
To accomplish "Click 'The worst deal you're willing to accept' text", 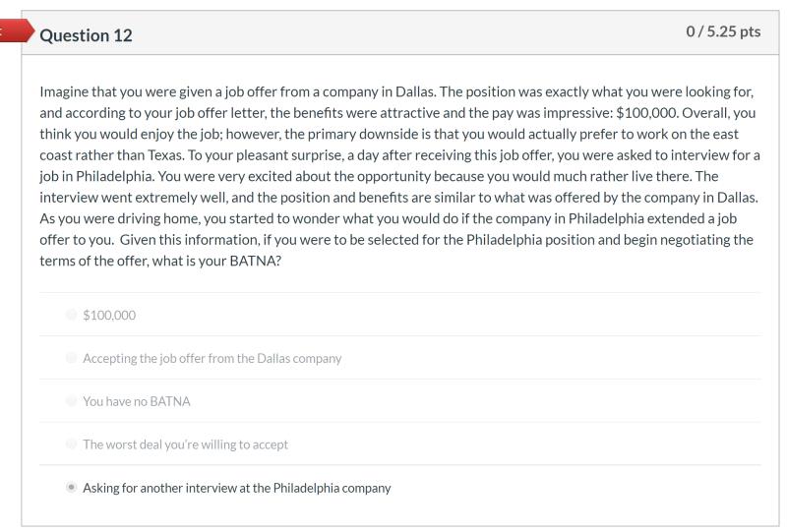I will [x=185, y=444].
